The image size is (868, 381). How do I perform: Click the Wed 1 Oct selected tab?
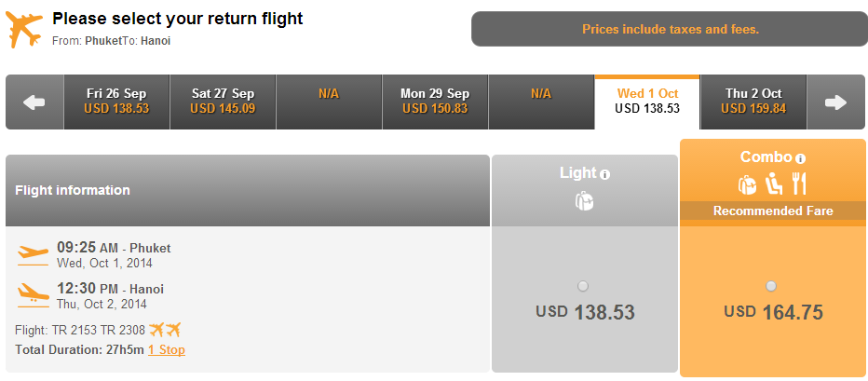click(x=647, y=102)
